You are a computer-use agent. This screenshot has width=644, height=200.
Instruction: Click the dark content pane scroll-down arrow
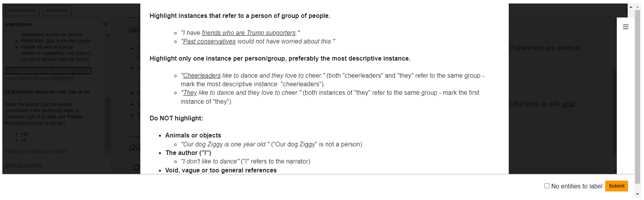pos(615,170)
